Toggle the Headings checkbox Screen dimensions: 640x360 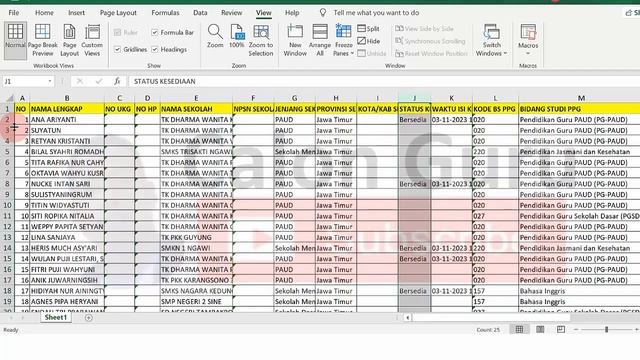click(155, 49)
